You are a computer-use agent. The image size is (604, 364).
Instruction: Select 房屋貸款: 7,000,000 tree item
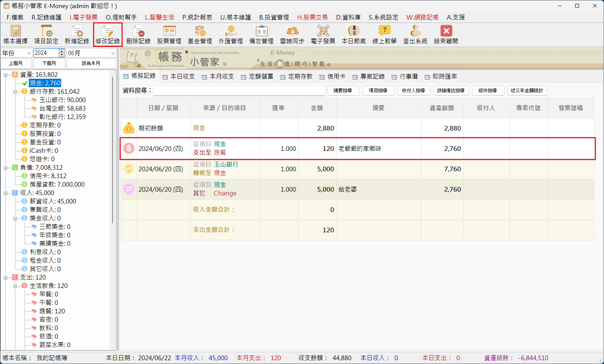point(57,184)
